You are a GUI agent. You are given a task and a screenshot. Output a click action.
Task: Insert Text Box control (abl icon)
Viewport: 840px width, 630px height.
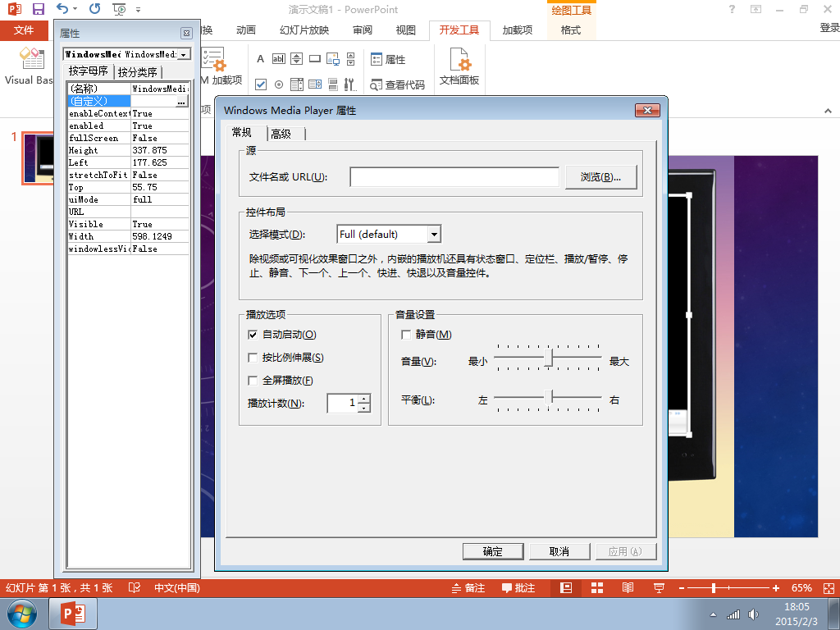(279, 59)
